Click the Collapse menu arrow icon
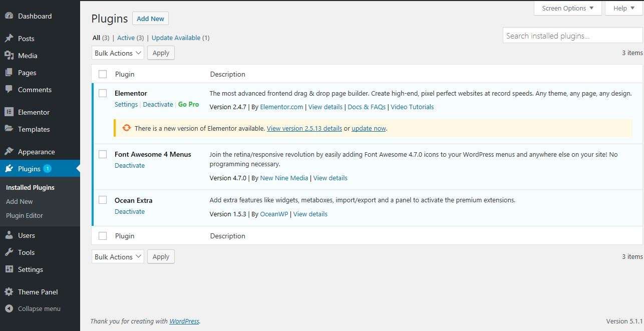This screenshot has width=644, height=331. click(x=9, y=308)
